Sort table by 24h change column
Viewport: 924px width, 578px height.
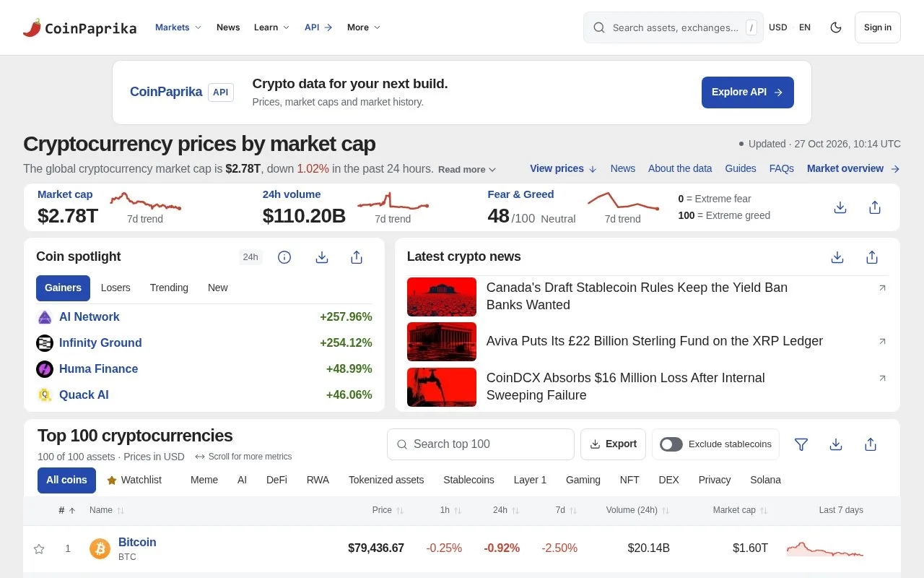(506, 510)
